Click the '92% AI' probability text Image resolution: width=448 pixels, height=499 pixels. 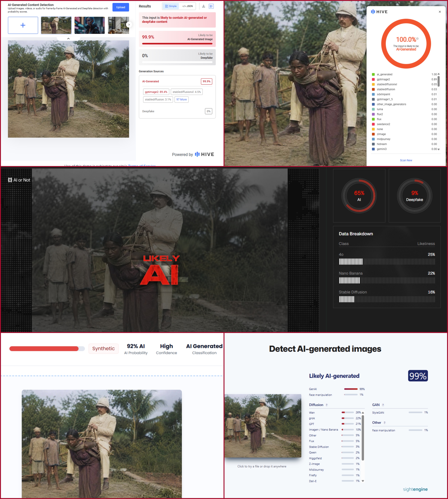pyautogui.click(x=136, y=346)
